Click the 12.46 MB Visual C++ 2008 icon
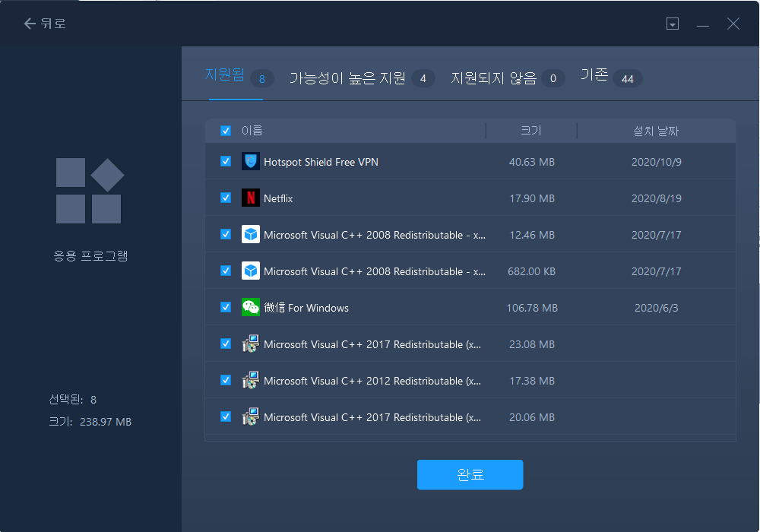 pyautogui.click(x=250, y=234)
